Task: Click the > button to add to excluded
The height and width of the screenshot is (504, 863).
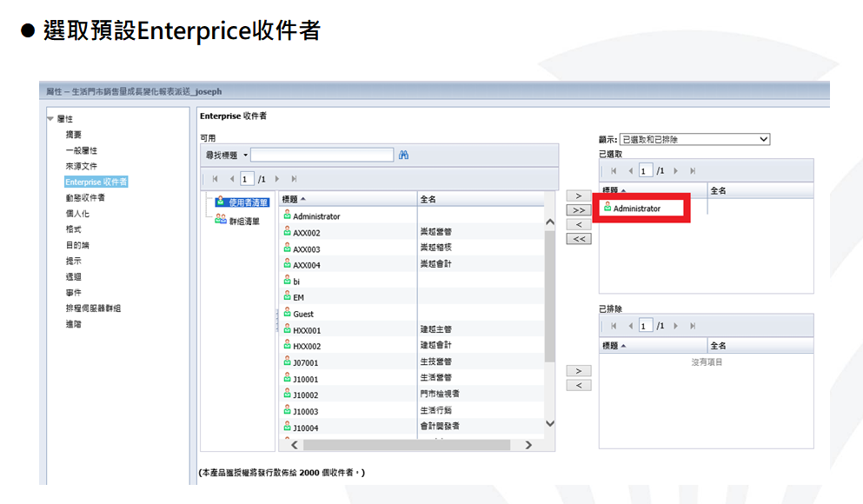Action: click(x=578, y=371)
